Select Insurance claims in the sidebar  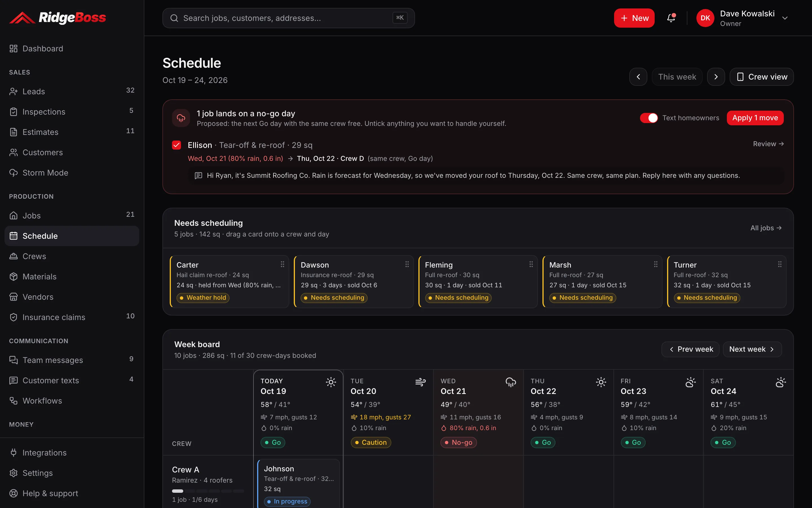pos(72,317)
